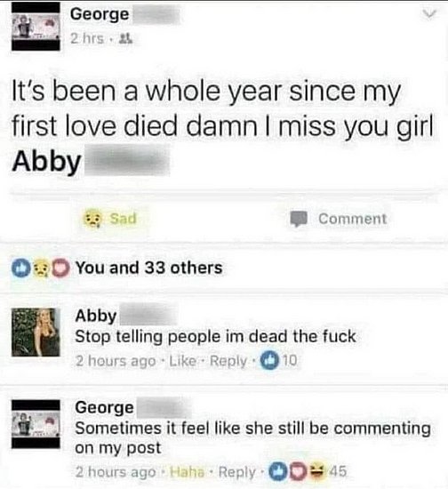
Task: Click the friends audience icon
Action: 127,39
